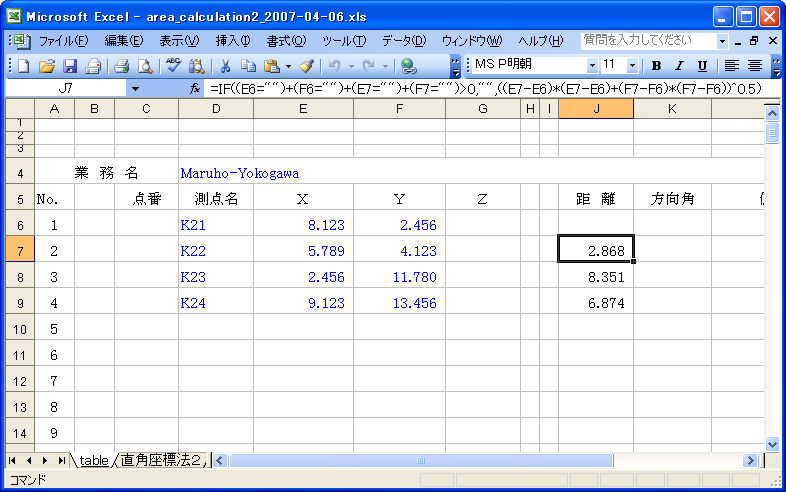
Task: Click horizontal scrollbar left arrow
Action: (x=220, y=460)
